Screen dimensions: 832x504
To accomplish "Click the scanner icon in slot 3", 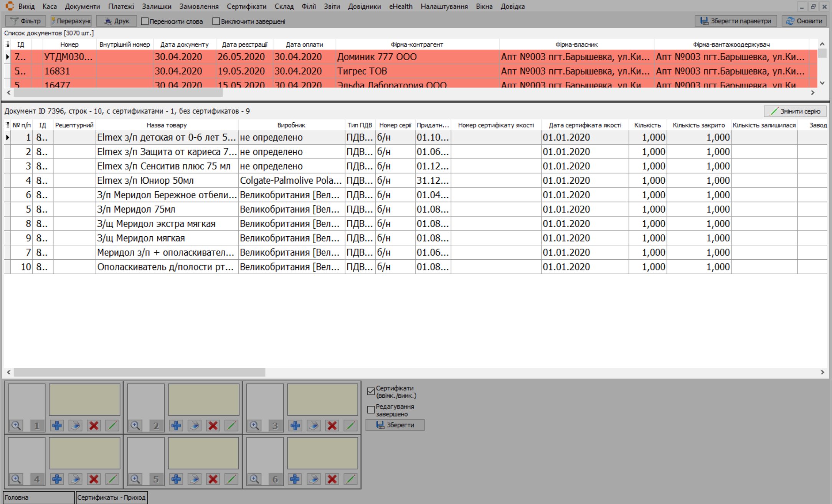I will coord(314,425).
